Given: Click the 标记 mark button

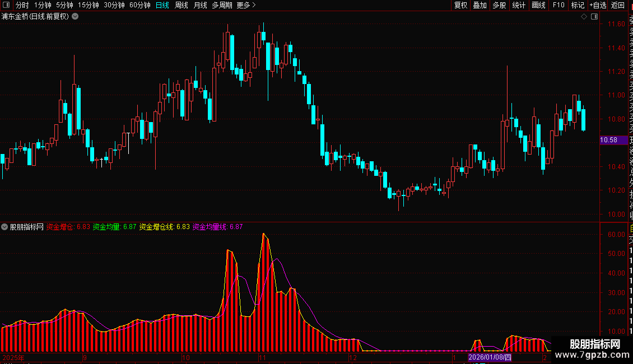Looking at the screenshot, I should [x=578, y=5].
